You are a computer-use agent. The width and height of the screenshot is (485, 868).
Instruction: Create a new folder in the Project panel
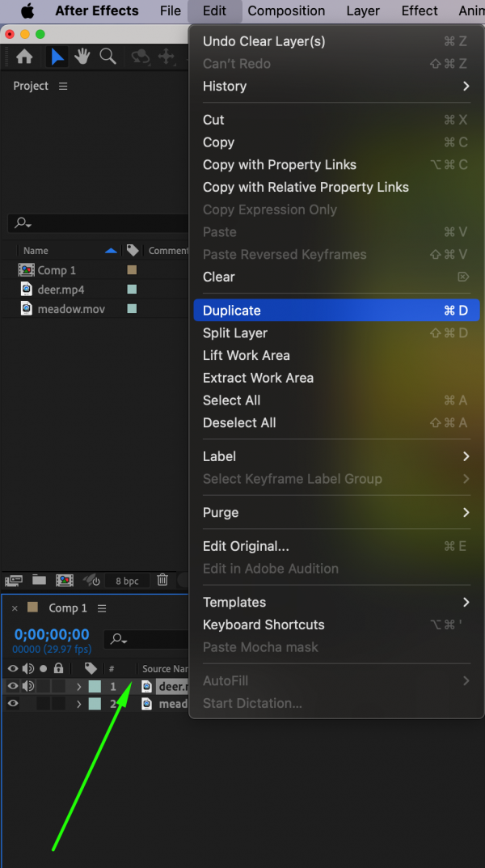38,580
